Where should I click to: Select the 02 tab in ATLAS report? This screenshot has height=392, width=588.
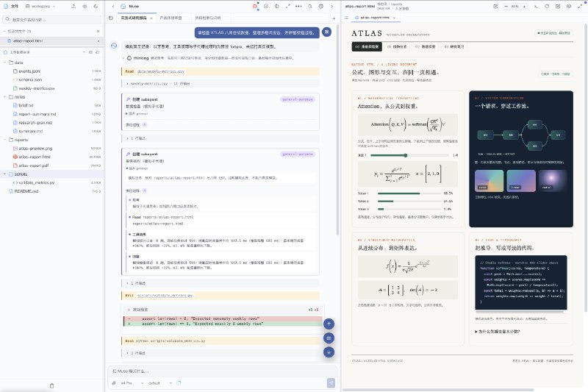[x=426, y=46]
